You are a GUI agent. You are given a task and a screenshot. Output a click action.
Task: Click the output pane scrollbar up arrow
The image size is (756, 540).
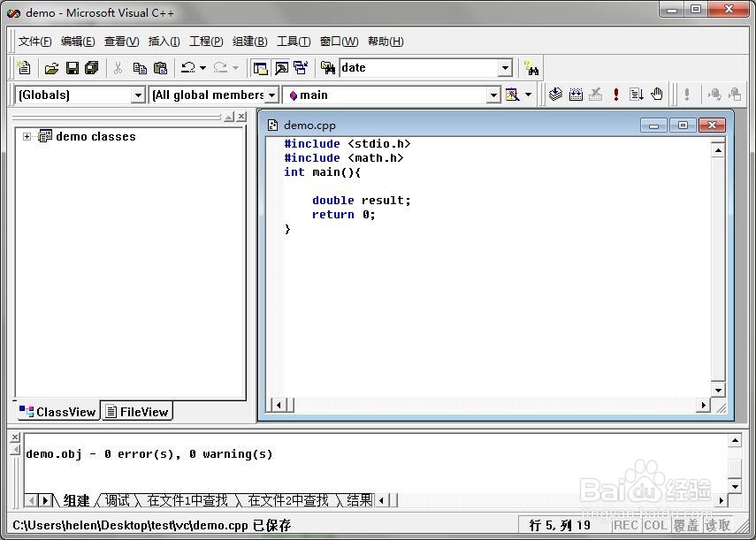click(x=735, y=440)
